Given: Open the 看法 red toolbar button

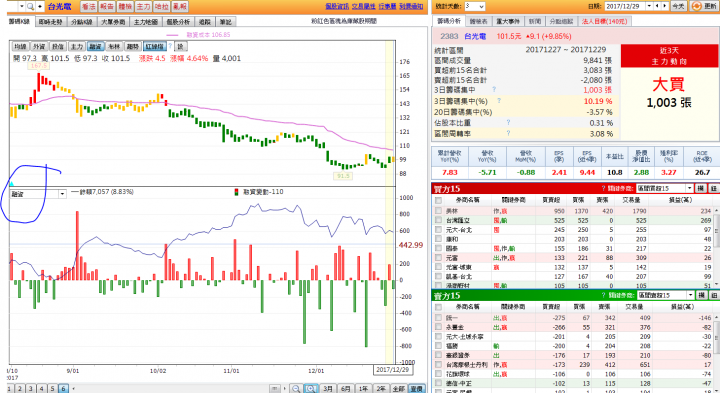Looking at the screenshot, I should pyautogui.click(x=89, y=6).
